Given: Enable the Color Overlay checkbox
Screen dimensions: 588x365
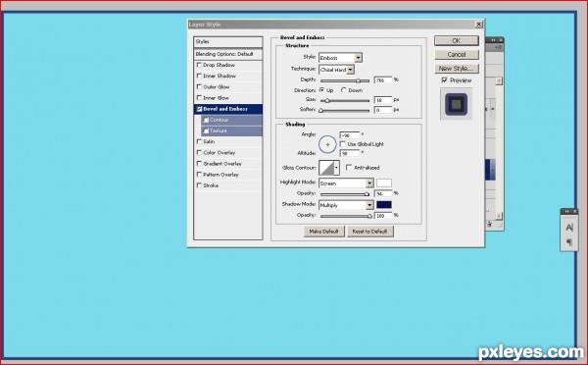Looking at the screenshot, I should 199,152.
